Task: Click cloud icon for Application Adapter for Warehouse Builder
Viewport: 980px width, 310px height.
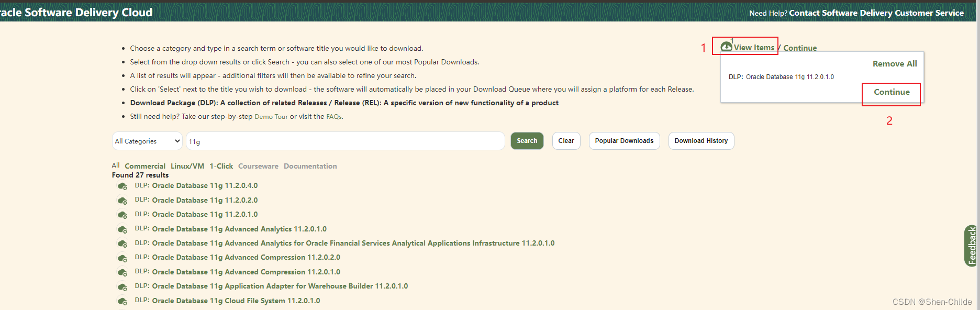Action: (x=122, y=287)
